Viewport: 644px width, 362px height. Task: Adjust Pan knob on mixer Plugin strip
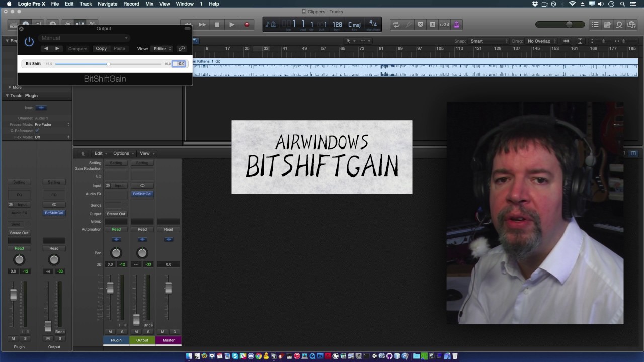[x=116, y=253]
